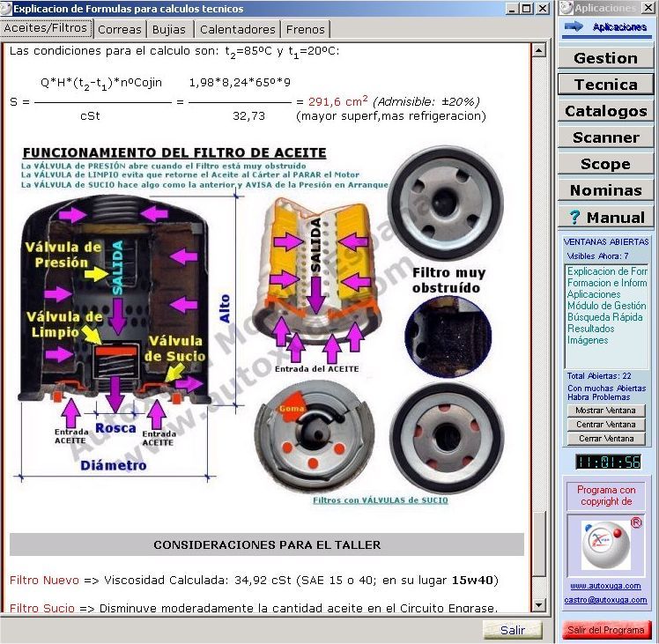Minimize the Explicacion de Formulas window

point(512,9)
